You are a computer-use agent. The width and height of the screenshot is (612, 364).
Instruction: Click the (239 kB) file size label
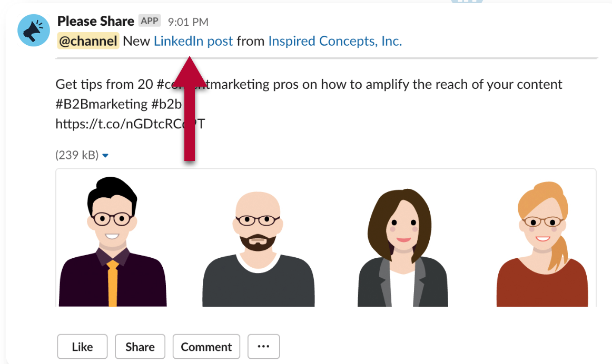point(77,155)
